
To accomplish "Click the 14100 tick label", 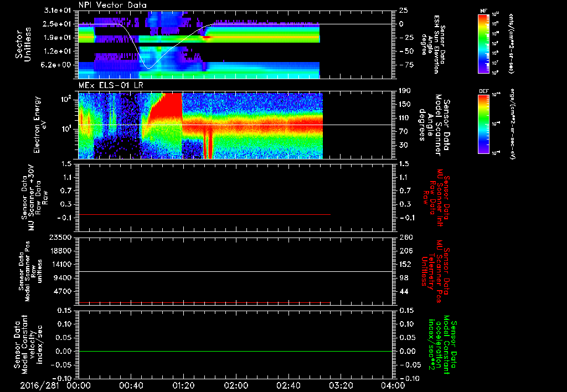I will 60,264.
